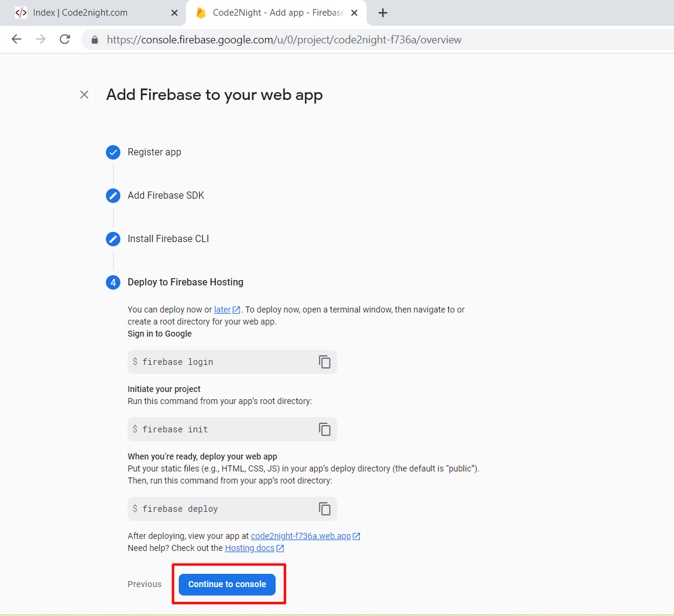Open the Register app step

point(154,152)
